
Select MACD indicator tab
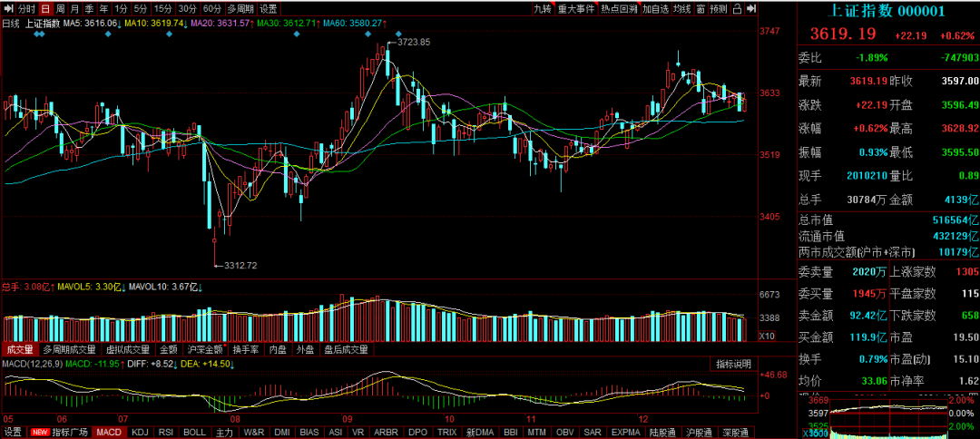[x=109, y=432]
